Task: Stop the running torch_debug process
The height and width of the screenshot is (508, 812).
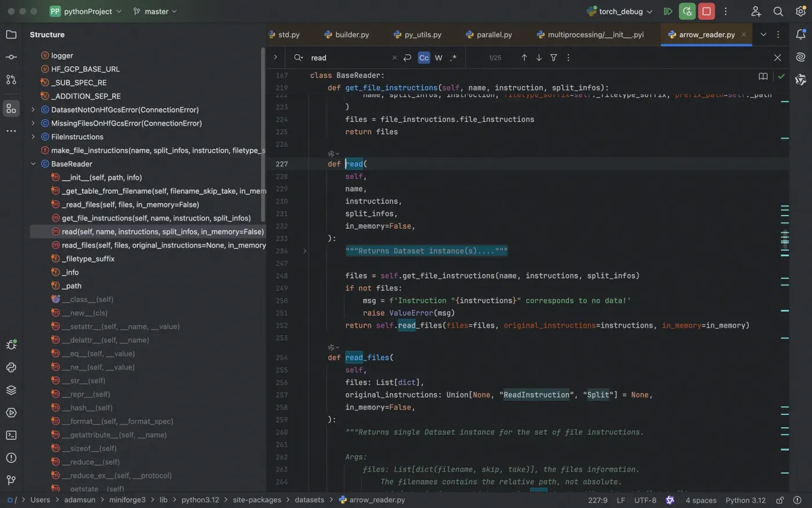Action: tap(706, 12)
